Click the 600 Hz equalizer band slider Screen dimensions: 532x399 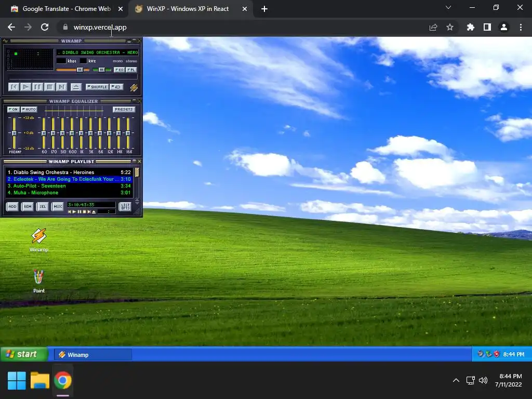pyautogui.click(x=72, y=133)
